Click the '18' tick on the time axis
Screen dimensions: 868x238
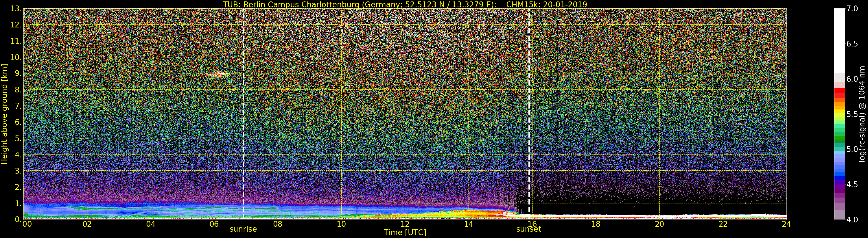(596, 224)
